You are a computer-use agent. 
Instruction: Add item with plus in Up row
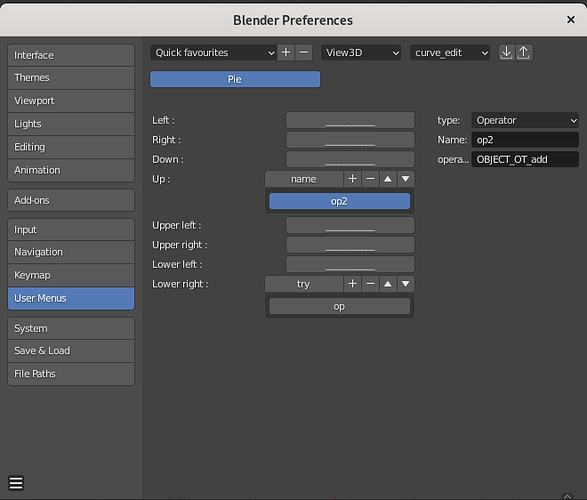352,179
